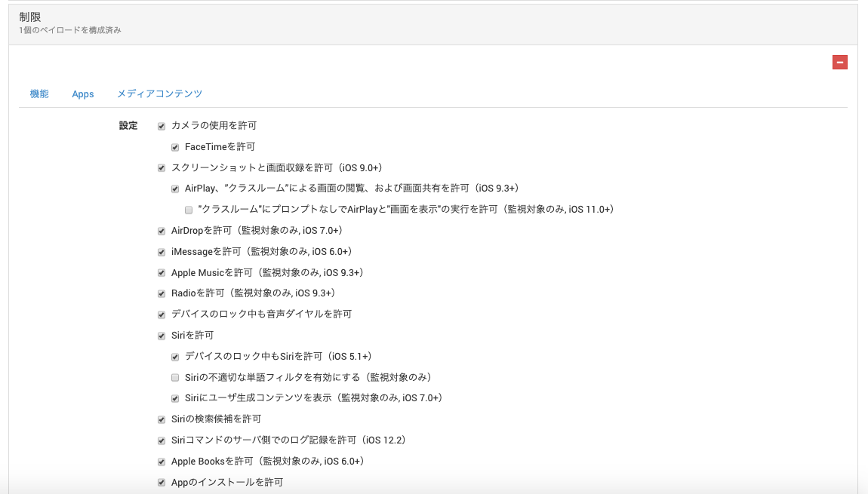
Task: Toggle AirPlay screen sharing permission checkbox
Action: click(175, 189)
